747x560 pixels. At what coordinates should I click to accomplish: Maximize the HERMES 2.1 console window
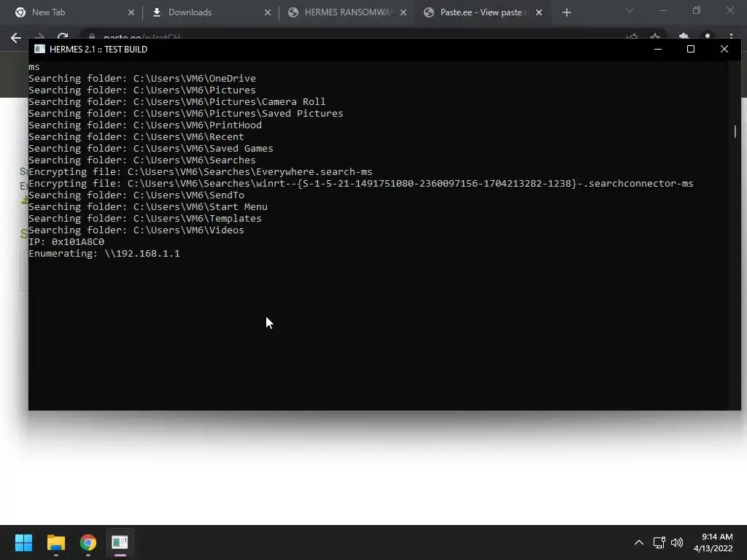tap(691, 49)
